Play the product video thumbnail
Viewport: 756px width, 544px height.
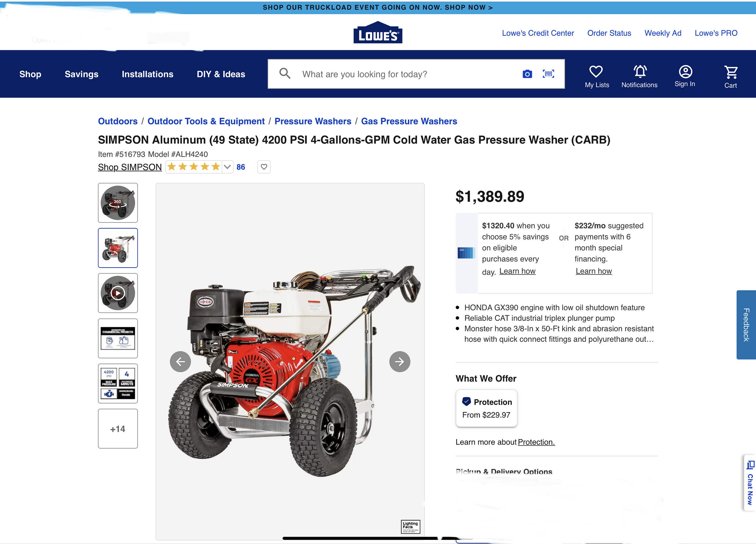point(118,293)
